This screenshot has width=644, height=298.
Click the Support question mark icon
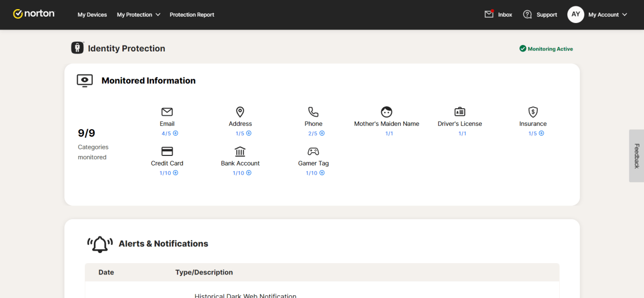(528, 14)
